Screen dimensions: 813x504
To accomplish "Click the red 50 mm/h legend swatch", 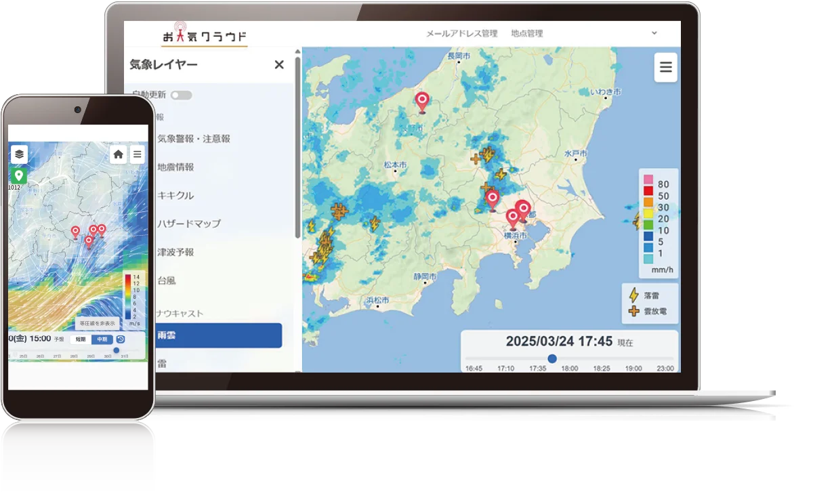I will coord(648,191).
